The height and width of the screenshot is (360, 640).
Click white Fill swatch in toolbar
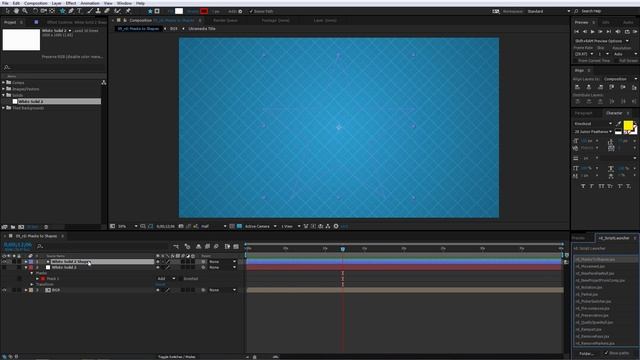(179, 11)
